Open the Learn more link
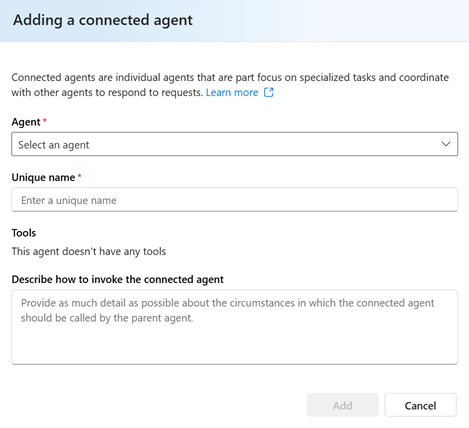 click(x=232, y=92)
